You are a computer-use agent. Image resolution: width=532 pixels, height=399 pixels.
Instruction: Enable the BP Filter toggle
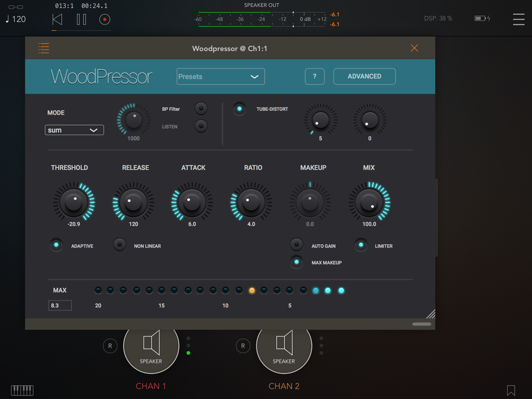coord(201,109)
